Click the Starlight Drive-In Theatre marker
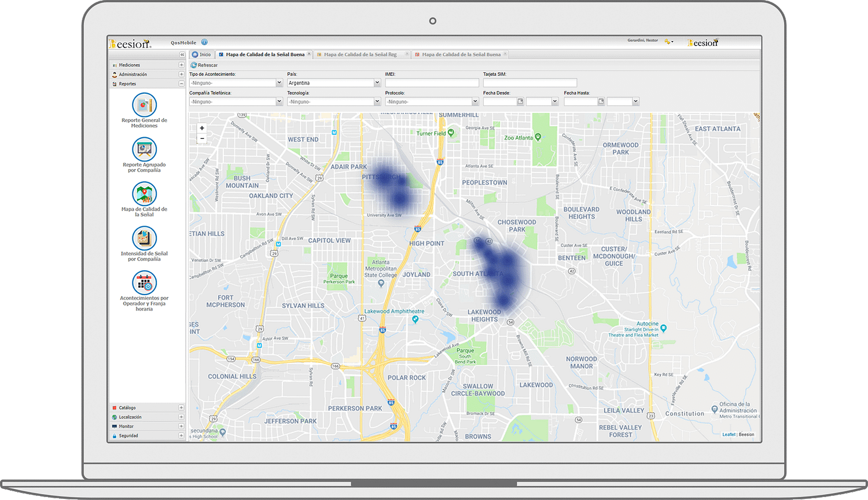Viewport: 868px width, 500px height. pos(663,328)
